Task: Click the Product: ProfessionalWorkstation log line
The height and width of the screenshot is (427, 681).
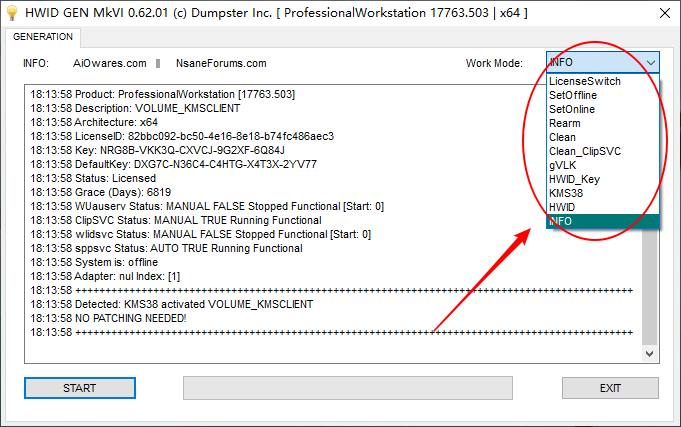Action: point(162,94)
